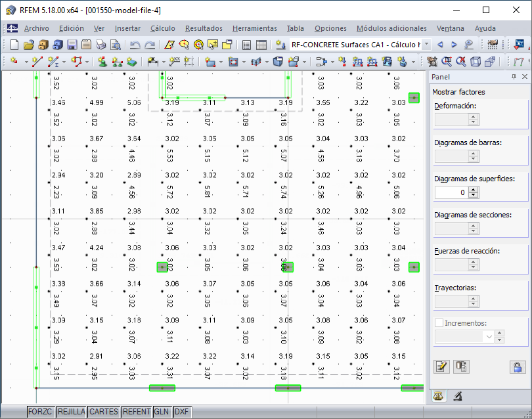
Task: Activate the select-by-ellipse tool
Action: [184, 45]
